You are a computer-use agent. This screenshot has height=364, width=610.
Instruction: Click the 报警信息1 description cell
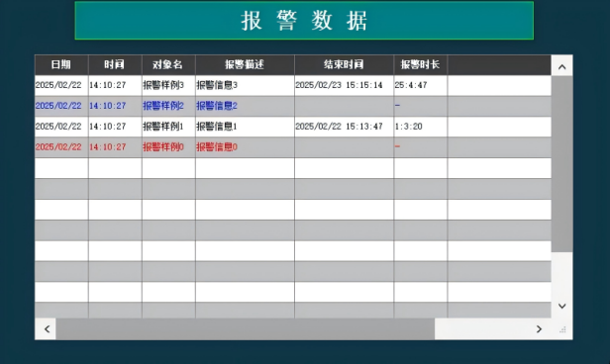coord(245,127)
